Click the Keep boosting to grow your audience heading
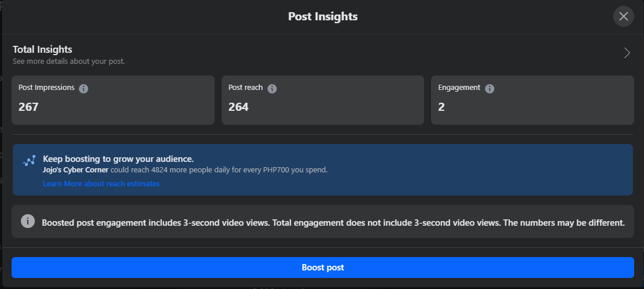The height and width of the screenshot is (289, 644). (118, 158)
